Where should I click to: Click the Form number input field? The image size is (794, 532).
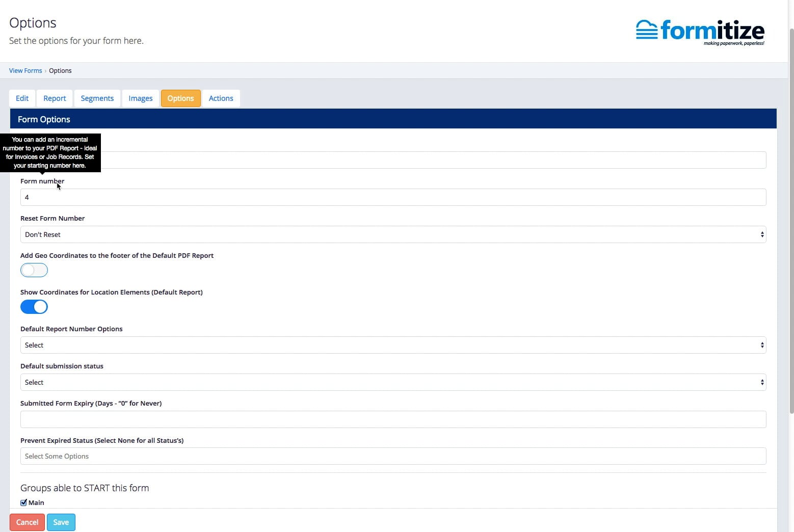point(393,197)
